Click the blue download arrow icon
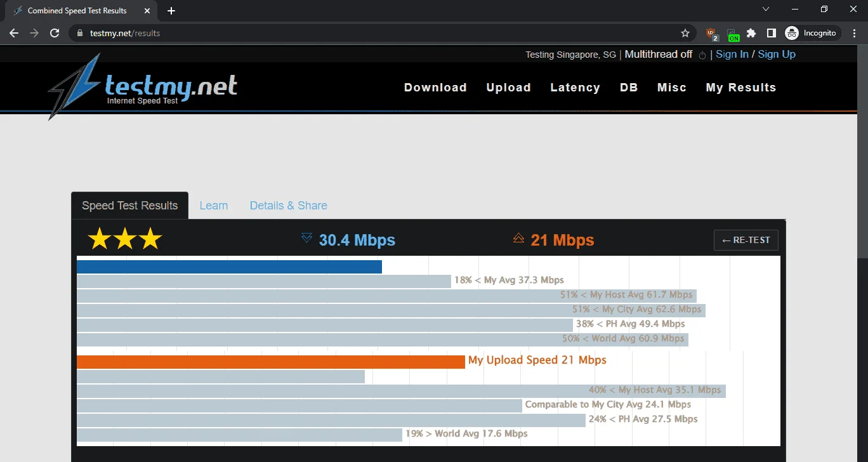The width and height of the screenshot is (868, 462). click(x=307, y=238)
